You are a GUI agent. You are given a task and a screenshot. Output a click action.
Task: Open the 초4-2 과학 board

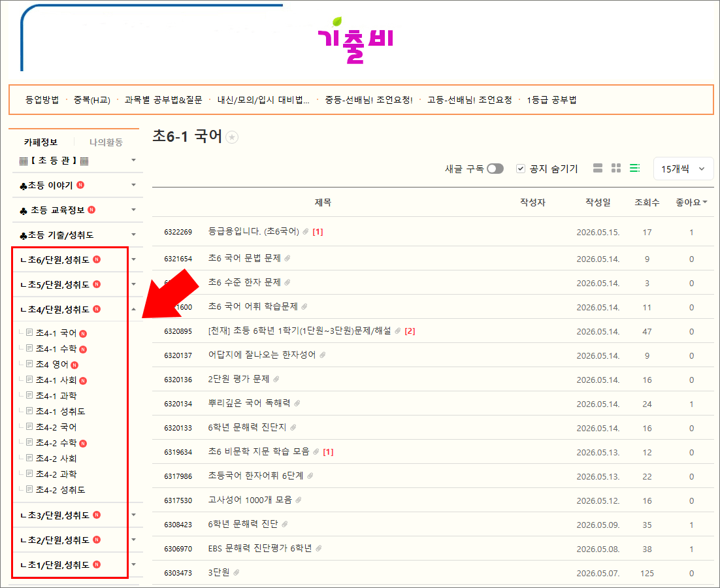[x=56, y=474]
